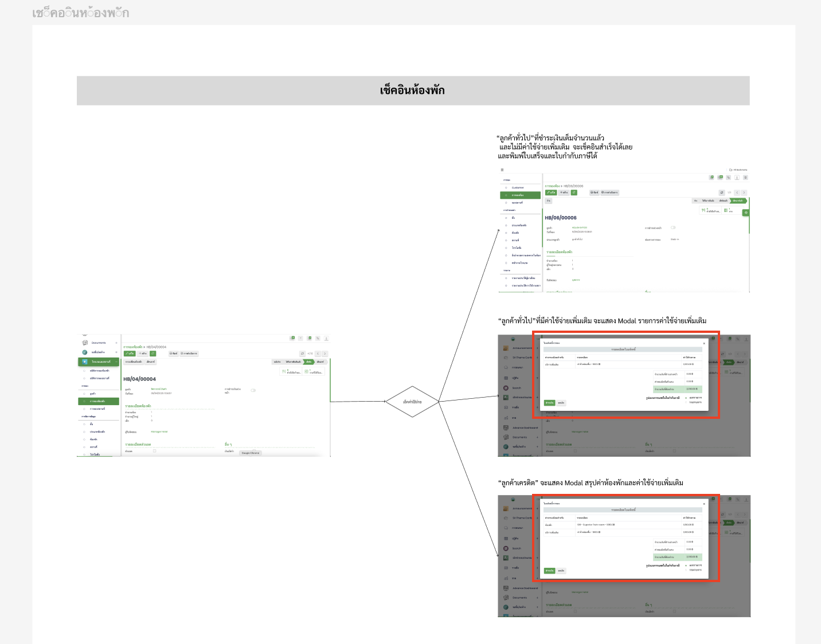821x644 pixels.
Task: Open the Action dropdown in HB/06/00006 toolbar
Action: [x=609, y=193]
